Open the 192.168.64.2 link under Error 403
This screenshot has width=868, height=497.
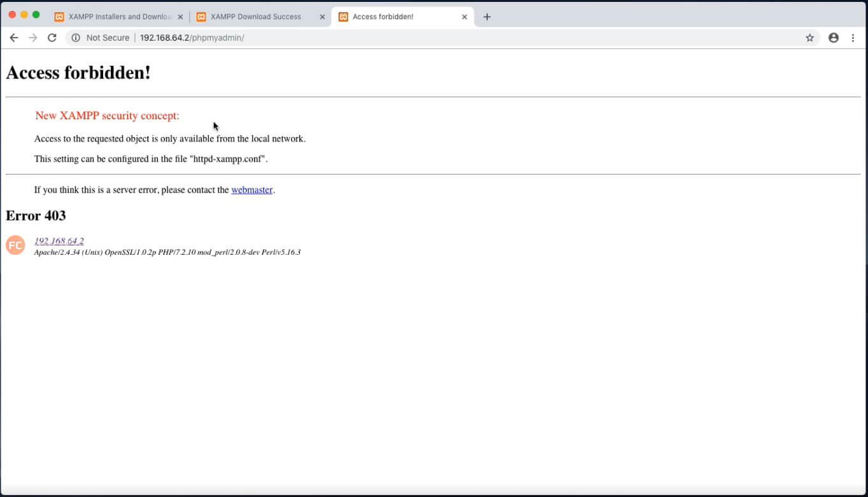point(59,241)
